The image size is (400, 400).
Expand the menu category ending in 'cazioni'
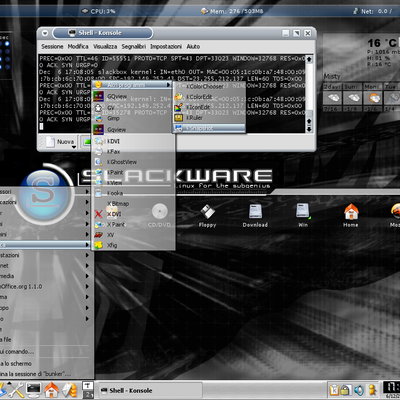coord(46,202)
